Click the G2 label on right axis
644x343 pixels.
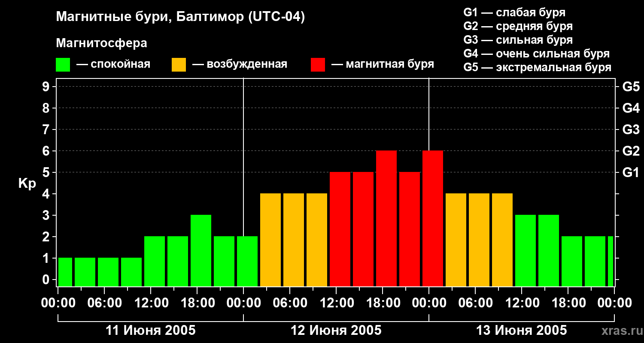click(x=631, y=151)
